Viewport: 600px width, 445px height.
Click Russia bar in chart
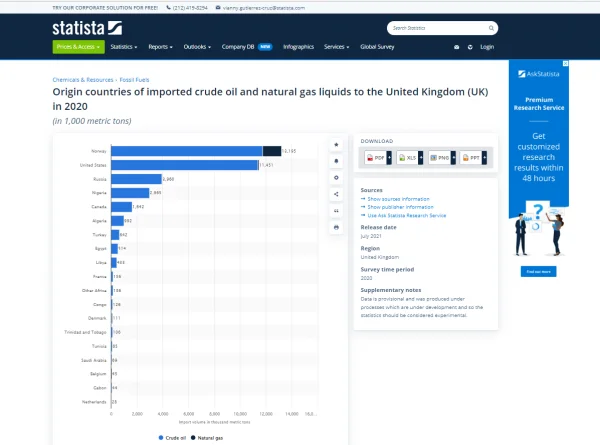pyautogui.click(x=137, y=179)
